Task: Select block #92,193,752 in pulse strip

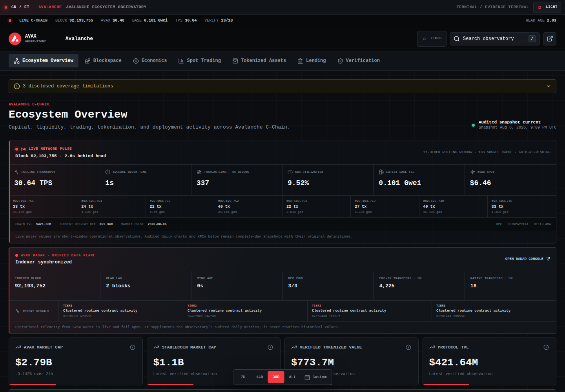Action: click(248, 206)
